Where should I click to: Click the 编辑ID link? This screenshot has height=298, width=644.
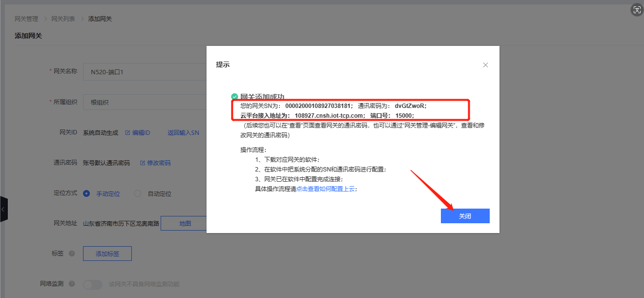138,133
